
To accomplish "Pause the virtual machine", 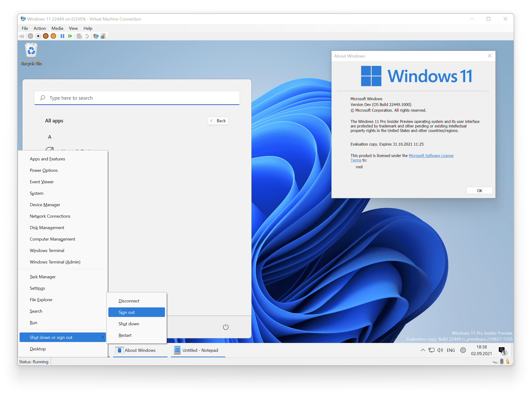I will pyautogui.click(x=63, y=36).
